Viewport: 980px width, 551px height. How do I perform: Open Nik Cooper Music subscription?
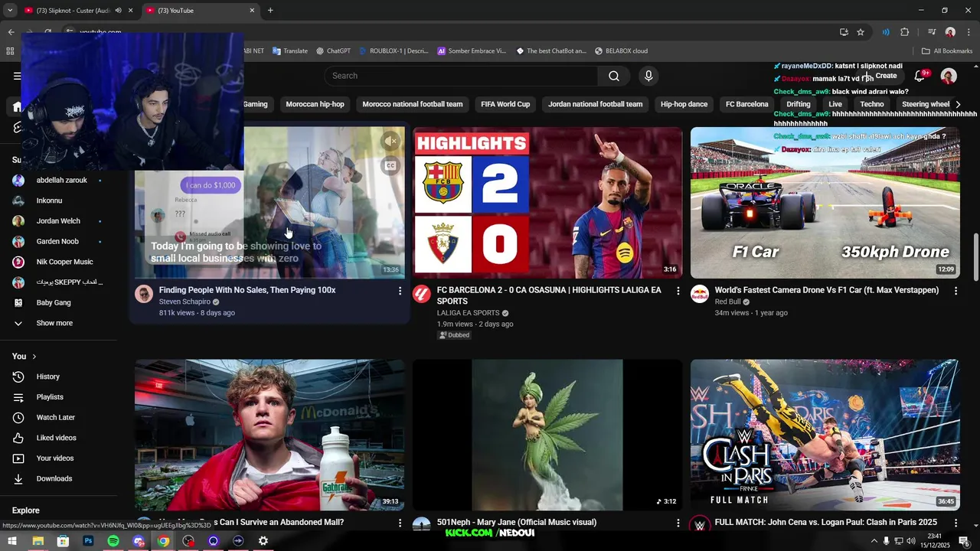point(64,262)
